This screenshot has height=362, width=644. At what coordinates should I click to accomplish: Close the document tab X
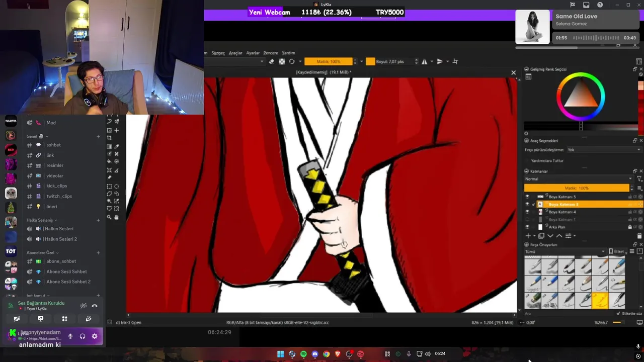[513, 73]
